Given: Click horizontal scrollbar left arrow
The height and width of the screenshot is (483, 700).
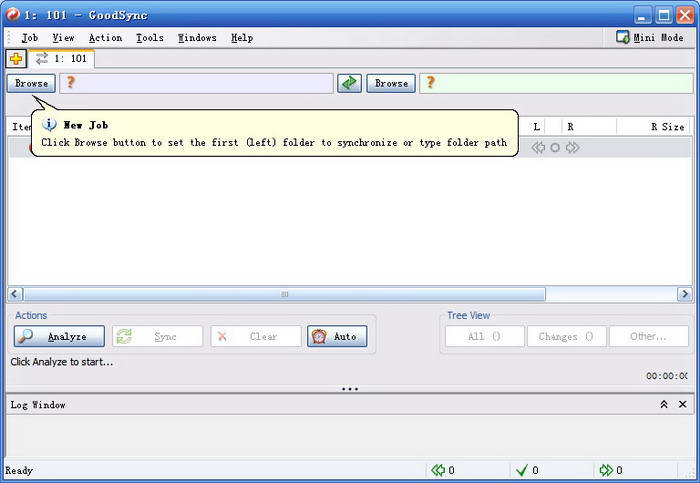Looking at the screenshot, I should (x=15, y=294).
